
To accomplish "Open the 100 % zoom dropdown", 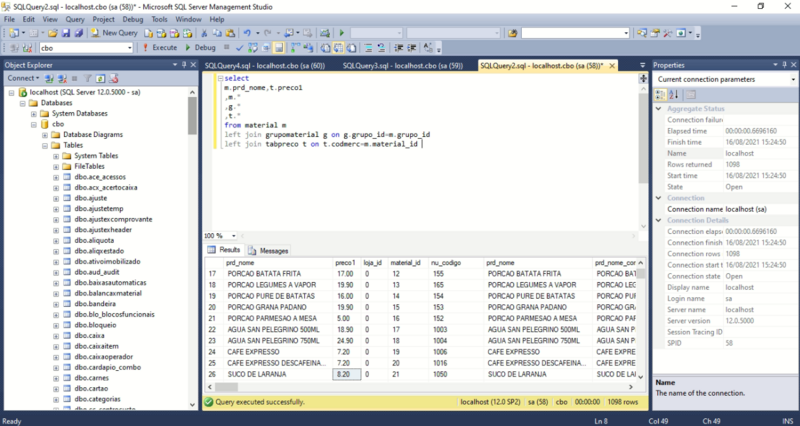I will tap(234, 236).
